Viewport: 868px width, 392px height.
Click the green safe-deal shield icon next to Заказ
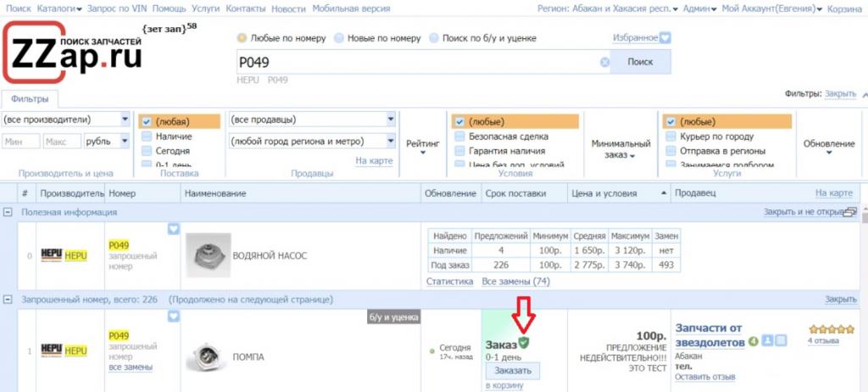pos(524,343)
